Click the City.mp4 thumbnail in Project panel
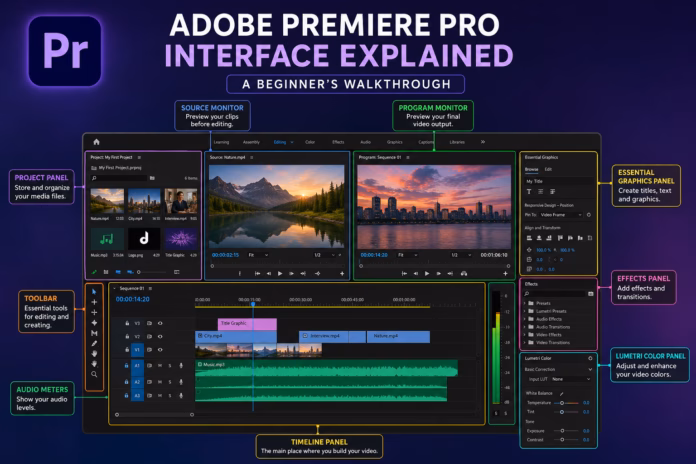696x464 pixels. click(144, 201)
